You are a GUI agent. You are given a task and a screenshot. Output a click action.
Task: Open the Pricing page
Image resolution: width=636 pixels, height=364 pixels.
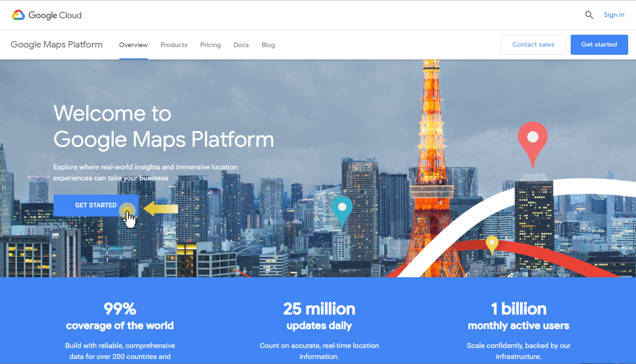[x=210, y=44]
